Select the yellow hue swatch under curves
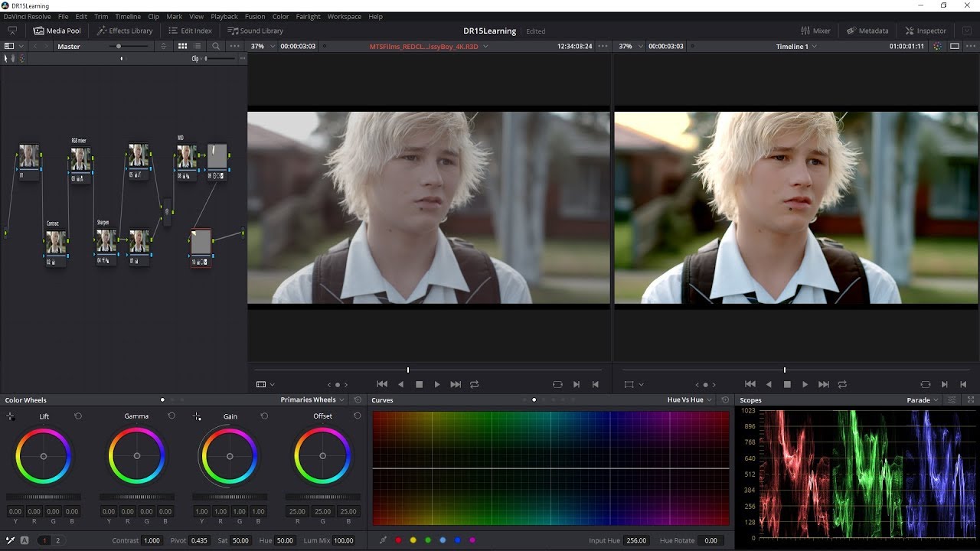 click(413, 540)
